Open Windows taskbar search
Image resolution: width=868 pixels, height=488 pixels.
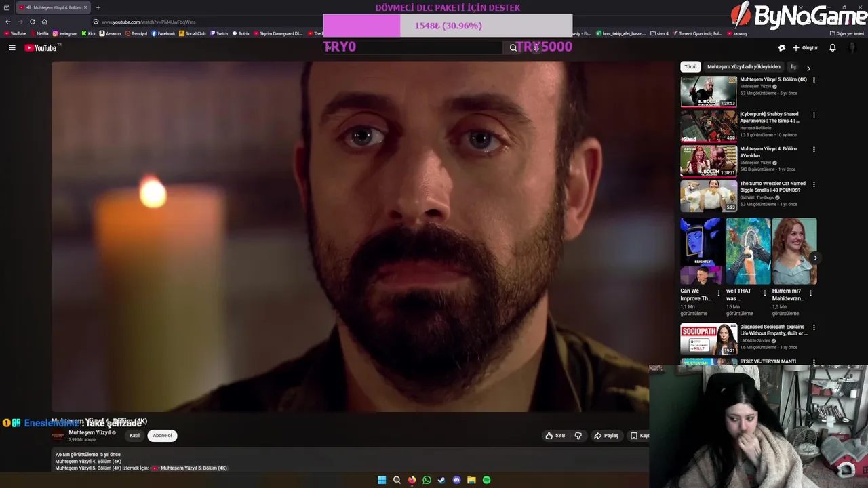tap(397, 480)
